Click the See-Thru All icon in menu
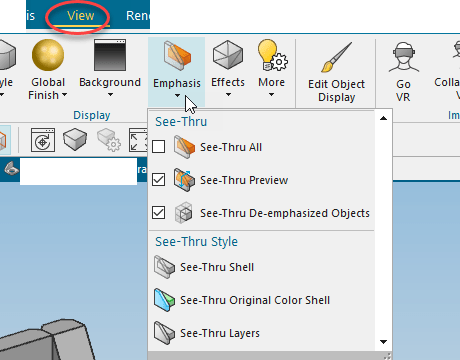 tap(184, 147)
